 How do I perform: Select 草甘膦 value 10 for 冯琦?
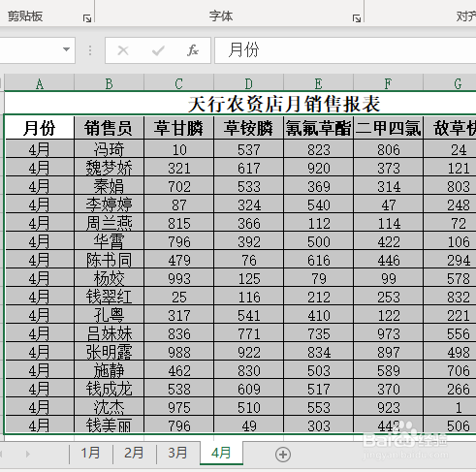[179, 149]
